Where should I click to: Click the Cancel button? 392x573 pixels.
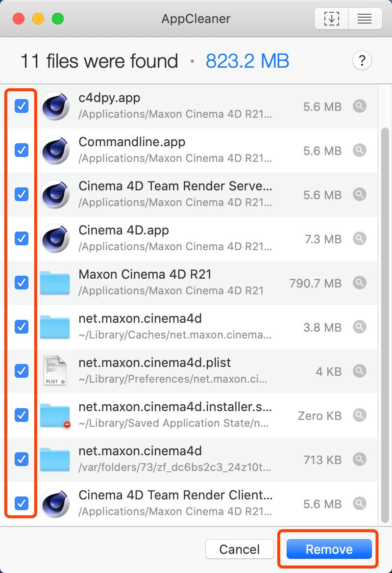pos(239,549)
